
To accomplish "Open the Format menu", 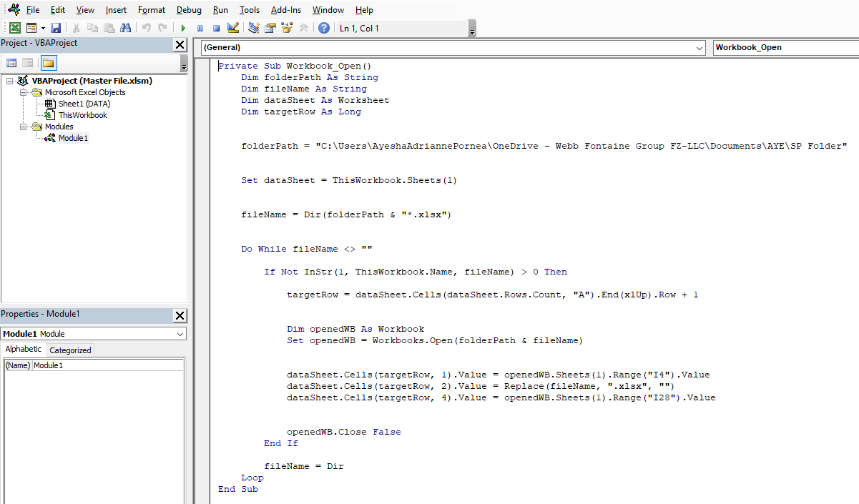I will (152, 10).
